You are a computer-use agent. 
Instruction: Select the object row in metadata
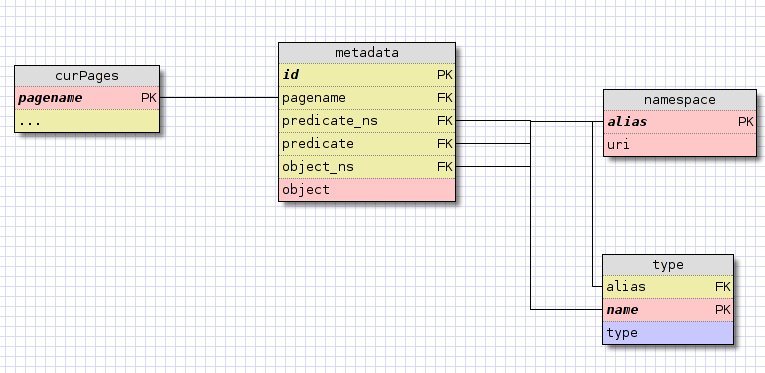point(367,190)
